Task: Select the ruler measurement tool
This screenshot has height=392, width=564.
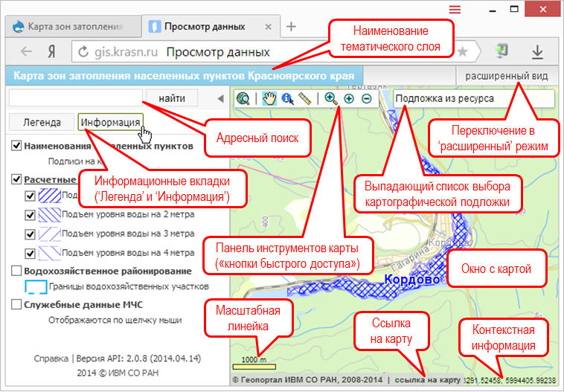Action: click(304, 98)
